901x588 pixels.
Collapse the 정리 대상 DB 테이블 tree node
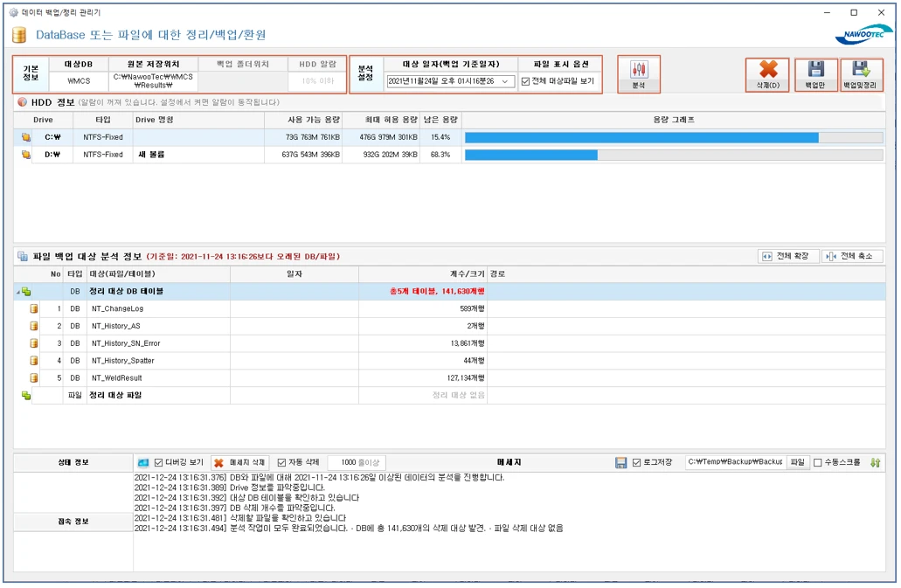17,293
